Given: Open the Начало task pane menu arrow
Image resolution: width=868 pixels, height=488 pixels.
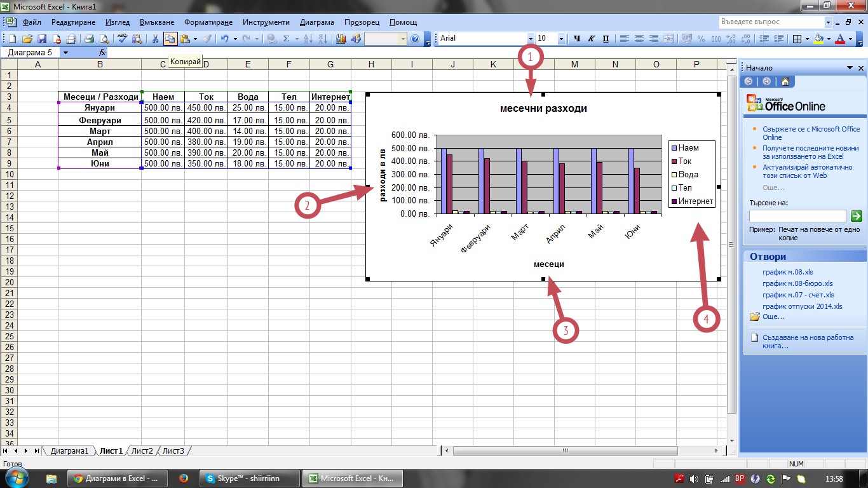Looking at the screenshot, I should pyautogui.click(x=850, y=68).
